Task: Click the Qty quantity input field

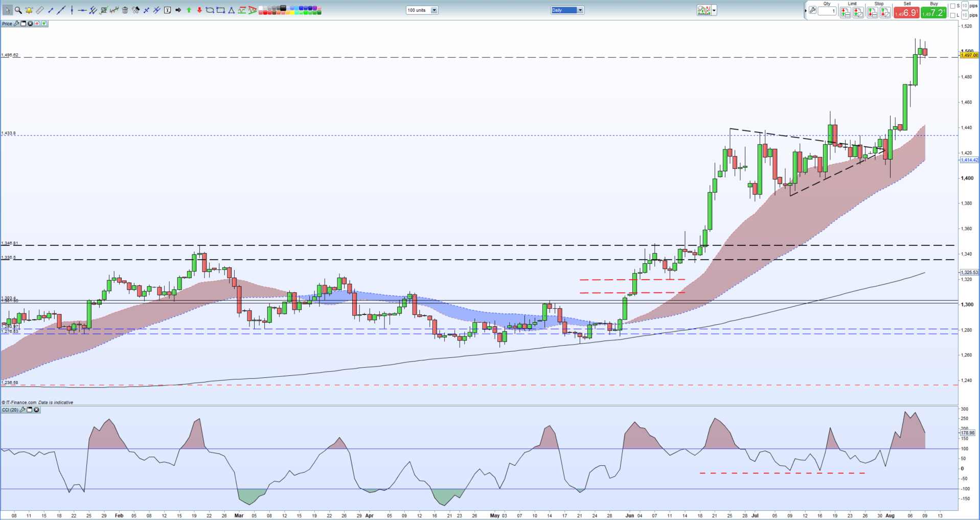Action: 827,11
